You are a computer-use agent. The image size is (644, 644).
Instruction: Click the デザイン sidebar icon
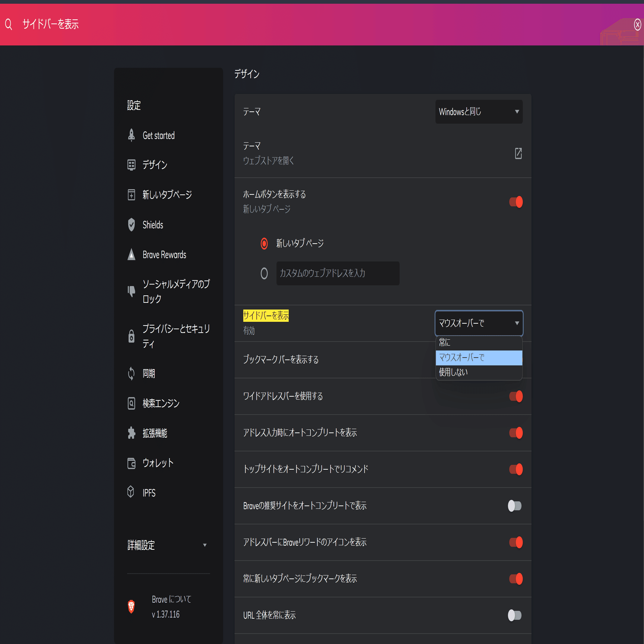[131, 165]
